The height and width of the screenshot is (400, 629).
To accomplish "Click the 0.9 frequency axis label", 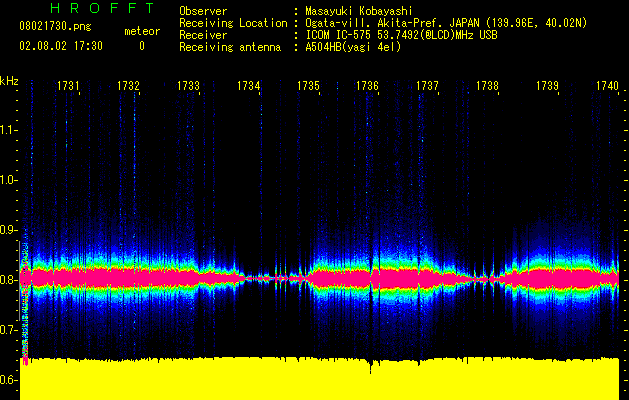I will (x=9, y=230).
